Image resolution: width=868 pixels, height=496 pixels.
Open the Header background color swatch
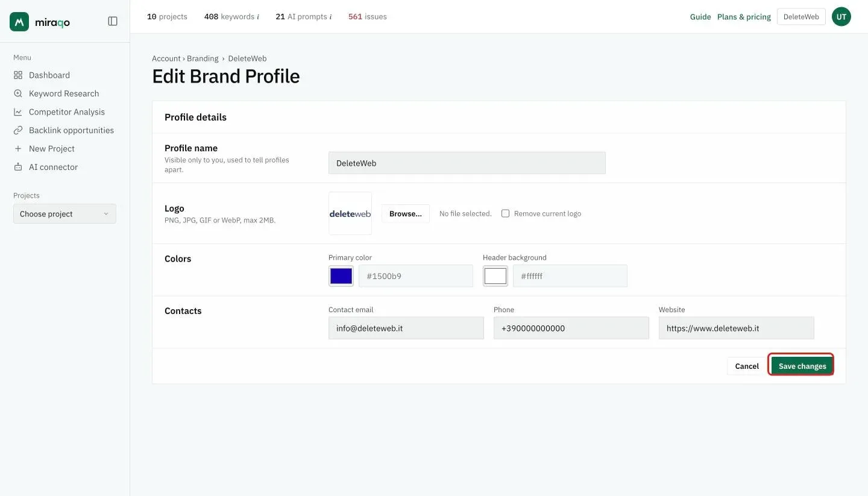coord(495,276)
